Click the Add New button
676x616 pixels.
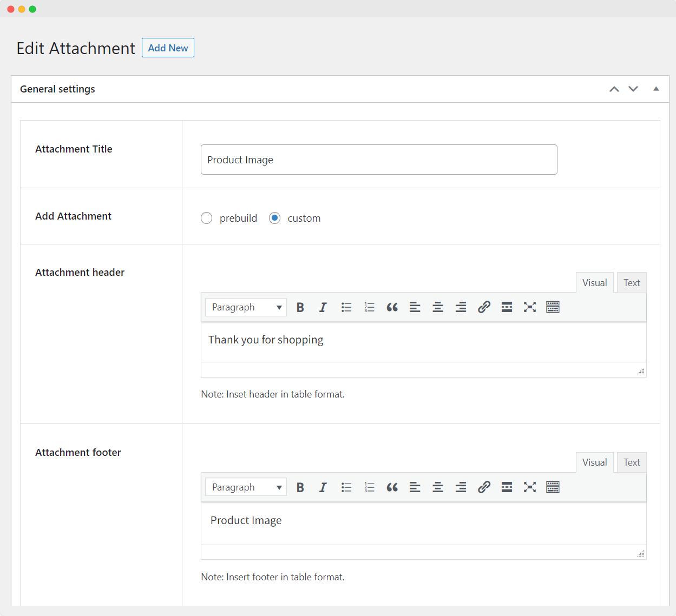pyautogui.click(x=168, y=48)
